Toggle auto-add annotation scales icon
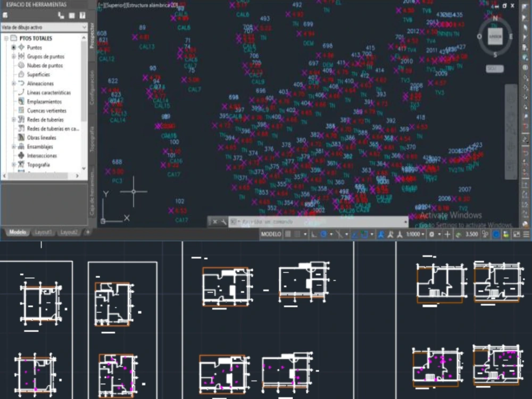This screenshot has height=399, width=532. coord(390,234)
